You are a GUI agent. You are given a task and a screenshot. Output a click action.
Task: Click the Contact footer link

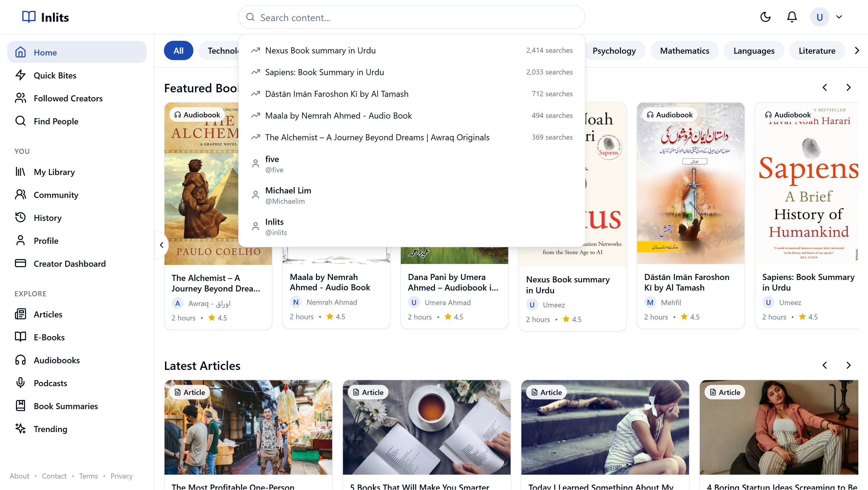click(54, 476)
